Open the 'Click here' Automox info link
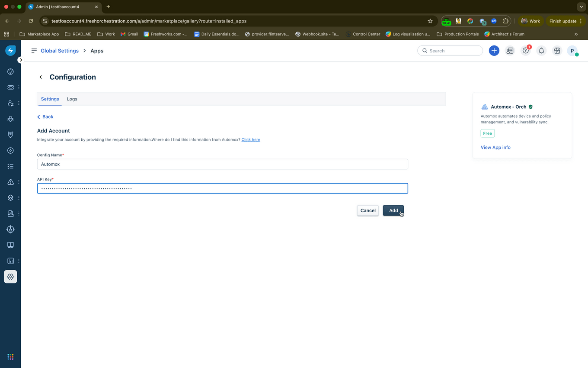588x368 pixels. tap(251, 139)
